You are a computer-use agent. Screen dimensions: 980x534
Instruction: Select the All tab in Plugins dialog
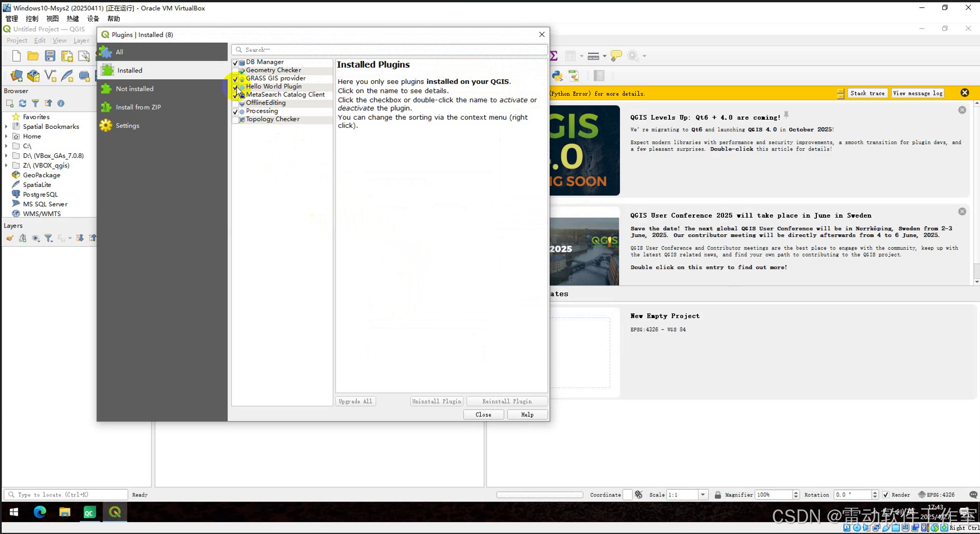click(162, 52)
